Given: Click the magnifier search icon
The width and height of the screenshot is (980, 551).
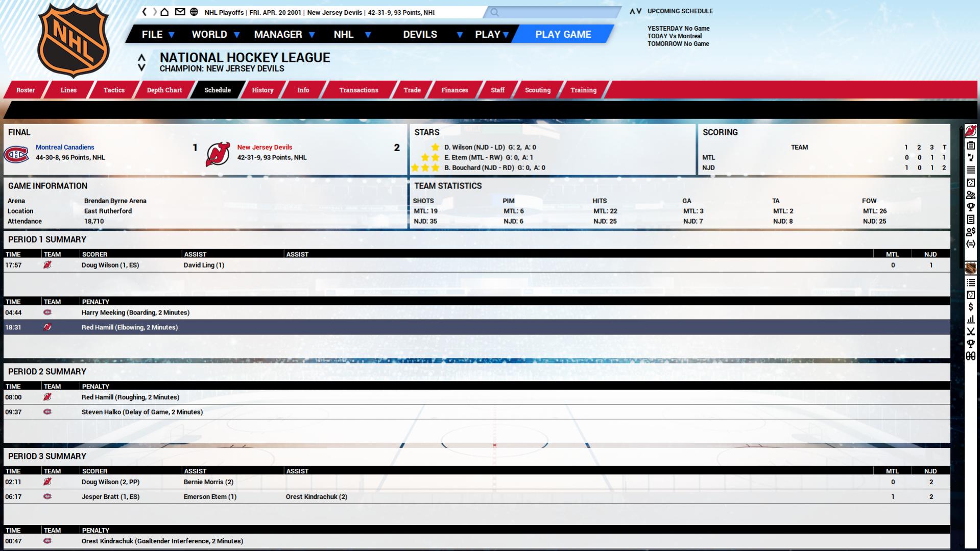Looking at the screenshot, I should click(x=494, y=12).
